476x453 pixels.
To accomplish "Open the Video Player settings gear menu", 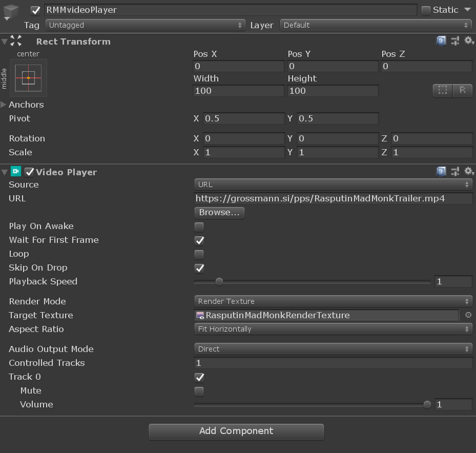I will (470, 171).
